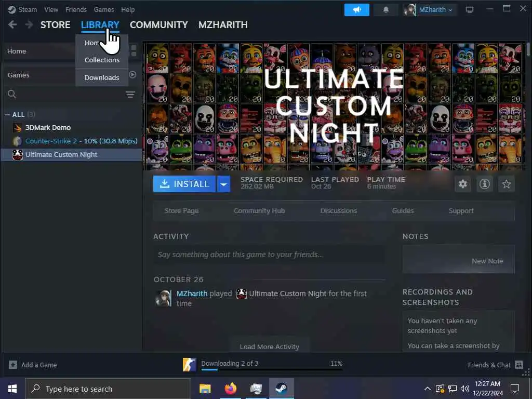532x399 pixels.
Task: Open the Store Page link
Action: pos(181,211)
